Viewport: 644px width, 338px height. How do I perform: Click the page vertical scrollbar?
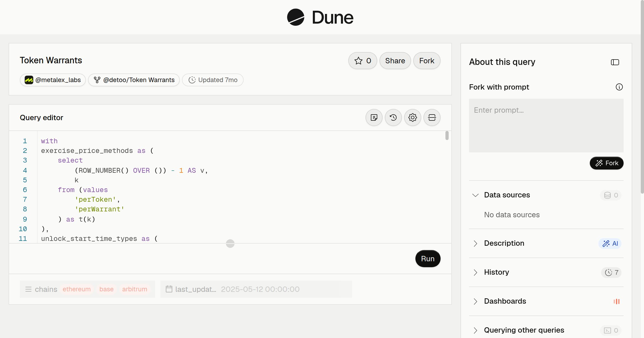tap(642, 97)
